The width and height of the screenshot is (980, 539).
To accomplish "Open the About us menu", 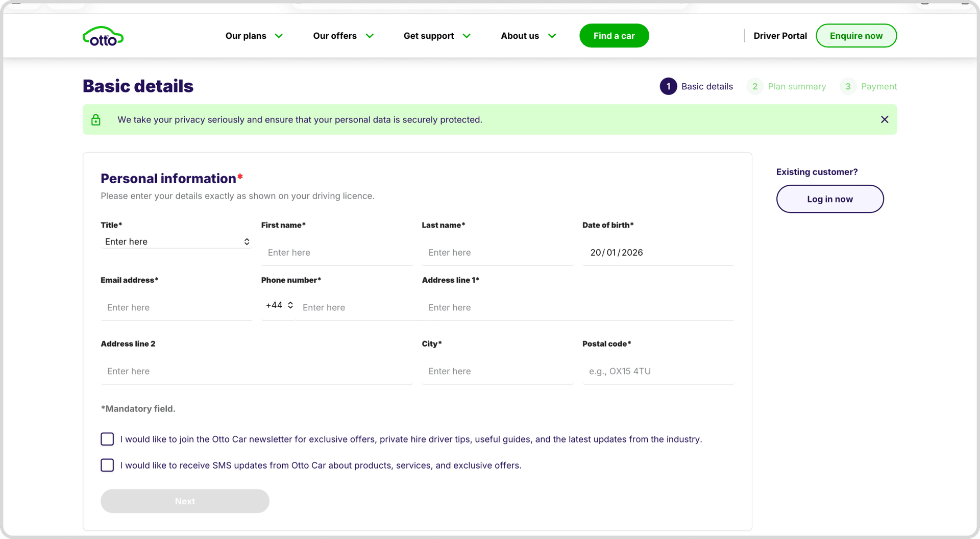I will (x=528, y=36).
